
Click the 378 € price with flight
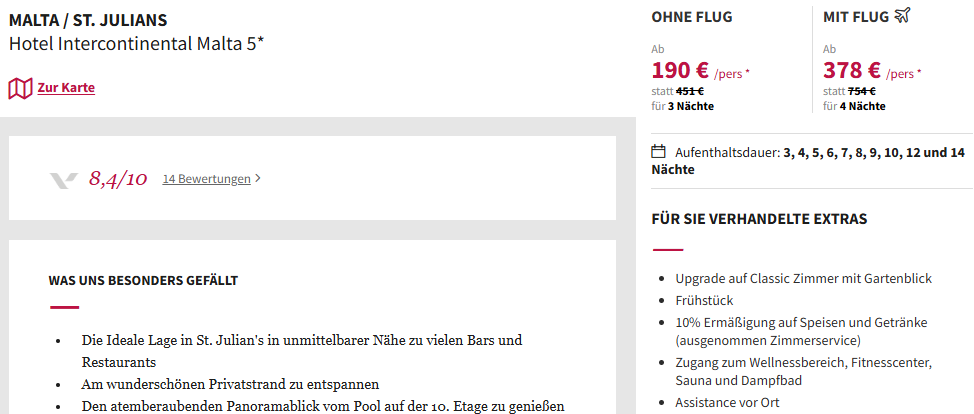point(852,71)
